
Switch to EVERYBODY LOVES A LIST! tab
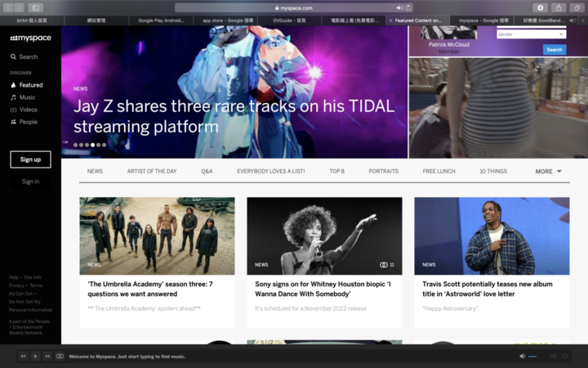tap(271, 171)
